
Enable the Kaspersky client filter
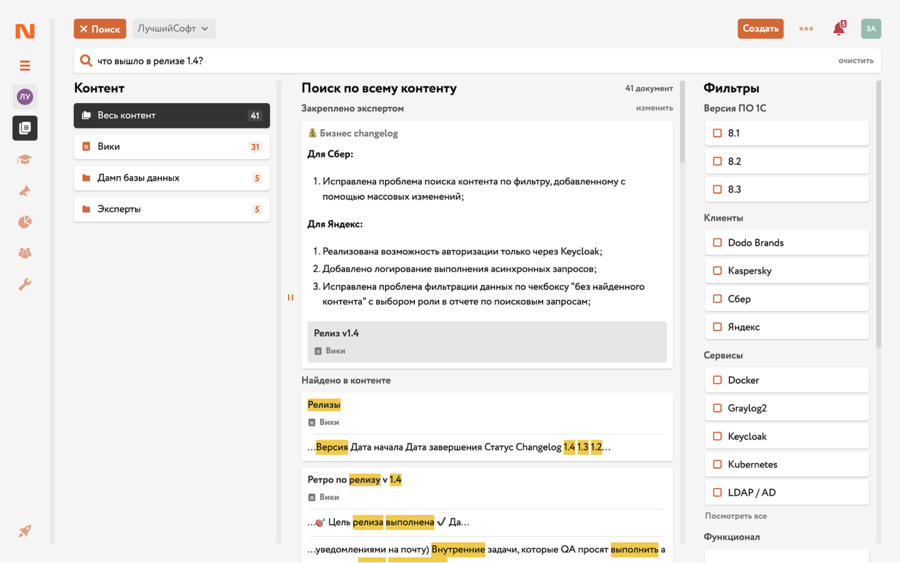(x=717, y=271)
